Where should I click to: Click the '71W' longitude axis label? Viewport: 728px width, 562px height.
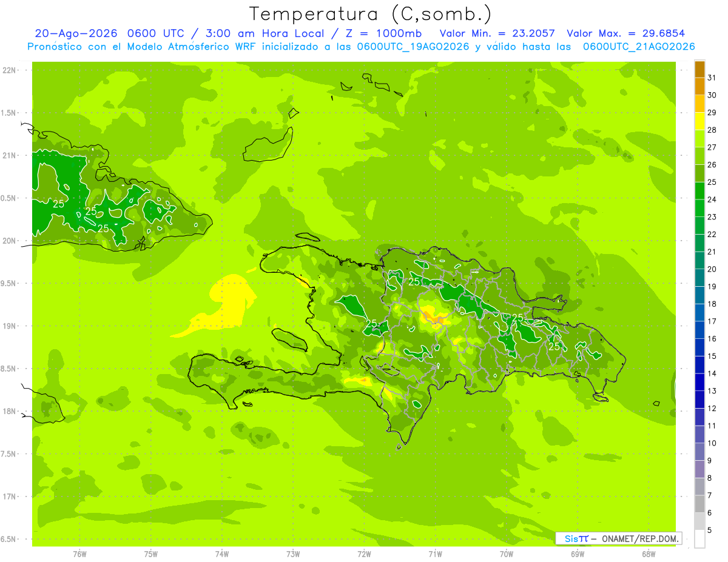coord(435,554)
